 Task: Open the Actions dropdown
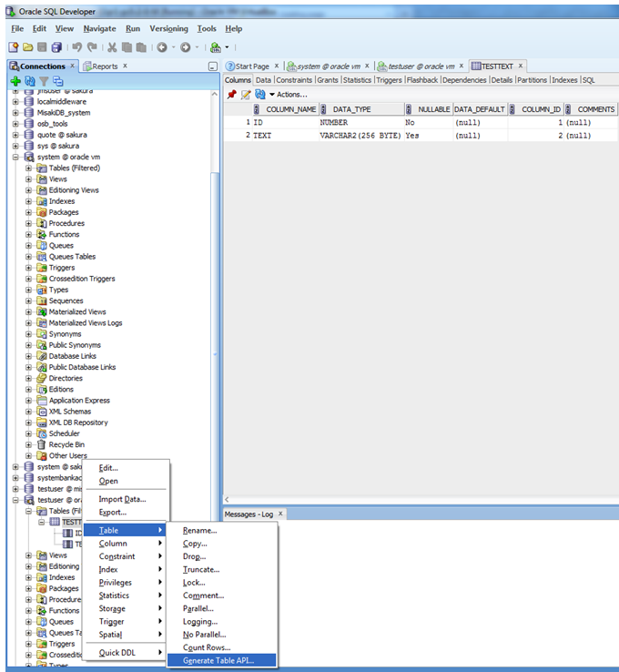(289, 95)
